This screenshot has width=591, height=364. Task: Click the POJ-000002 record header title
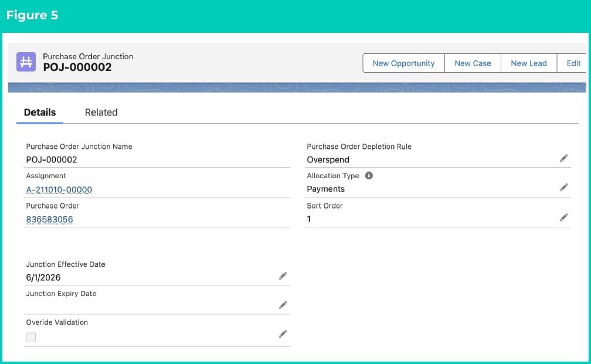[77, 67]
